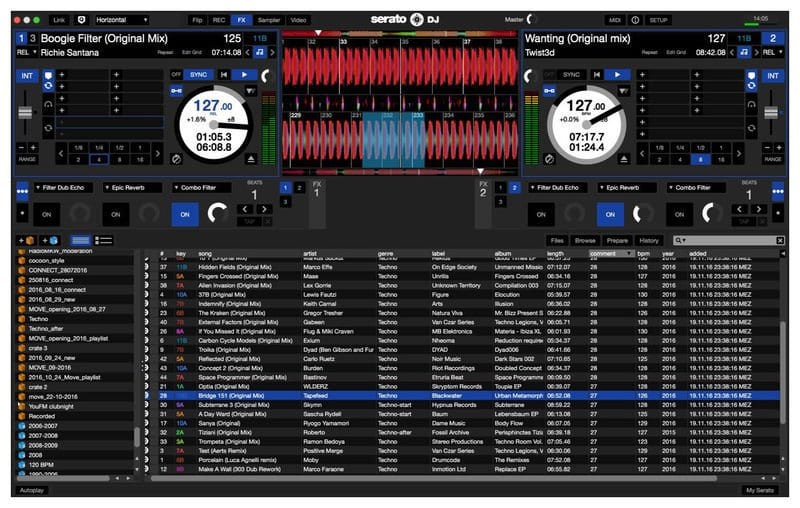Click the left deck tempo pitch slider
Image resolution: width=800 pixels, height=508 pixels.
coord(25,112)
